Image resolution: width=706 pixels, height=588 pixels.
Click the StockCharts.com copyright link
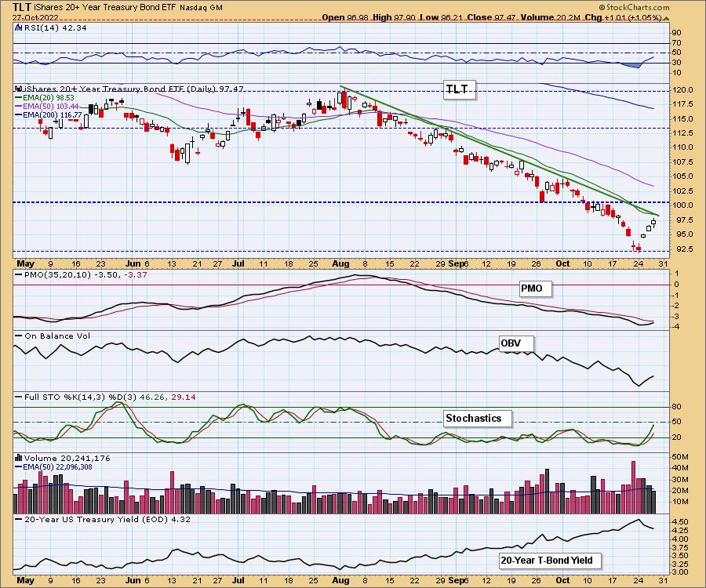(634, 7)
